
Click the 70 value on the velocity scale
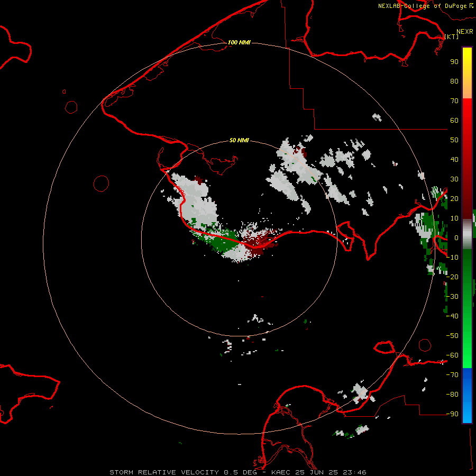click(x=454, y=101)
